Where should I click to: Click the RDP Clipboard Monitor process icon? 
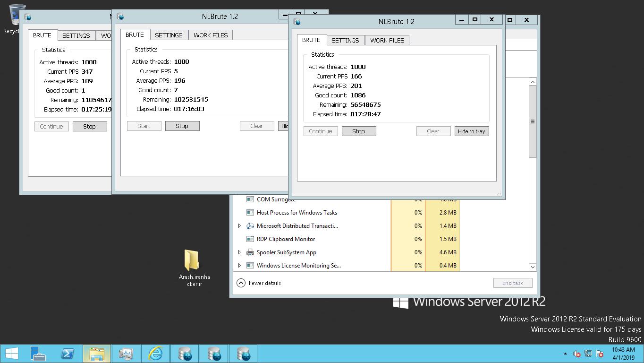250,239
